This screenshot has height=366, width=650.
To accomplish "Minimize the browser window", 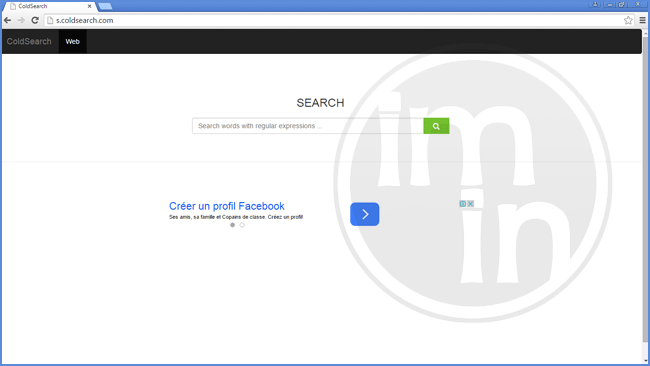I will coord(609,5).
